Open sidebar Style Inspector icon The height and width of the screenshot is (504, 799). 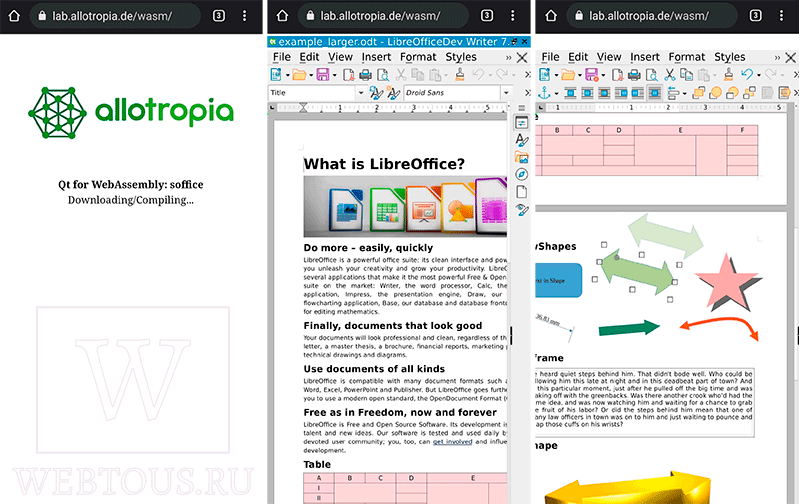521,209
